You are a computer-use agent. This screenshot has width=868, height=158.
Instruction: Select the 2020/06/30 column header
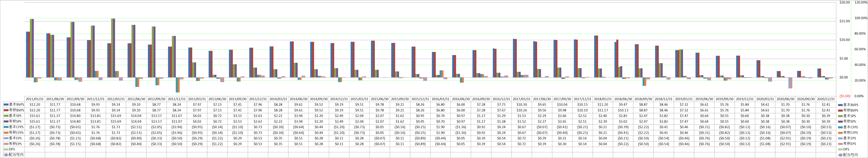(x=785, y=99)
